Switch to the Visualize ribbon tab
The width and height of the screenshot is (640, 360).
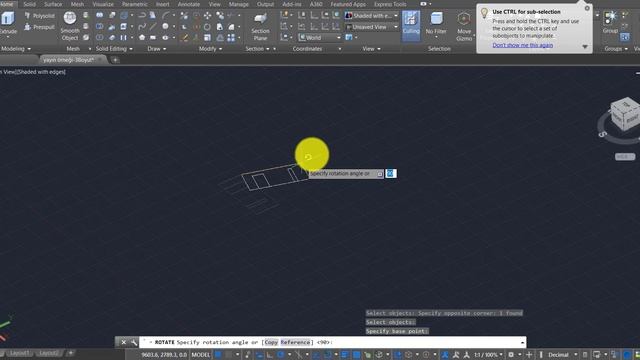coord(103,4)
